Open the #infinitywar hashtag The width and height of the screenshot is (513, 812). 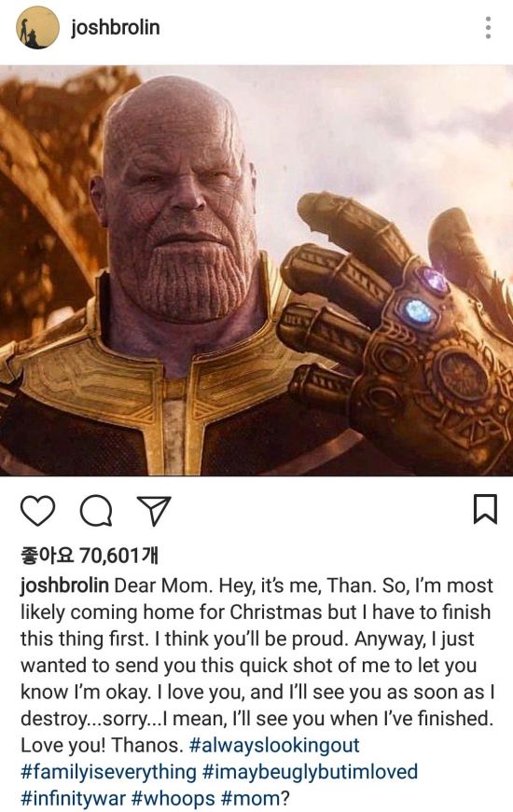point(73,797)
